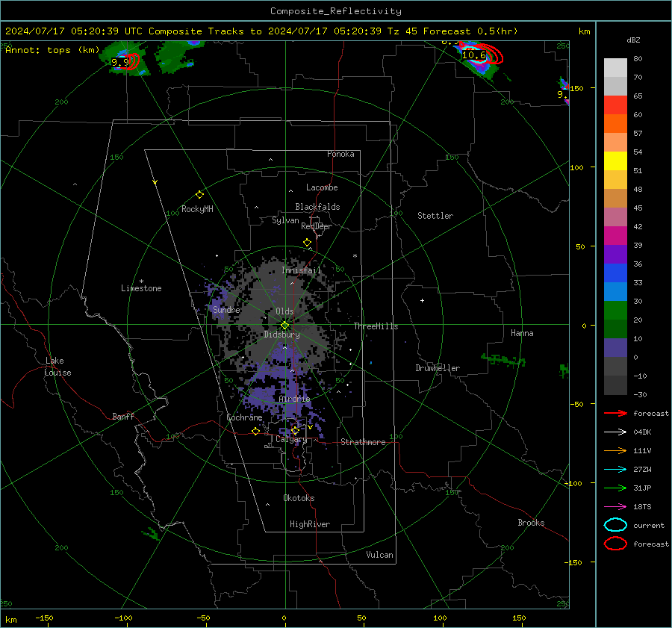
Task: Select the storm cell labeled 10.6
Action: [480, 57]
